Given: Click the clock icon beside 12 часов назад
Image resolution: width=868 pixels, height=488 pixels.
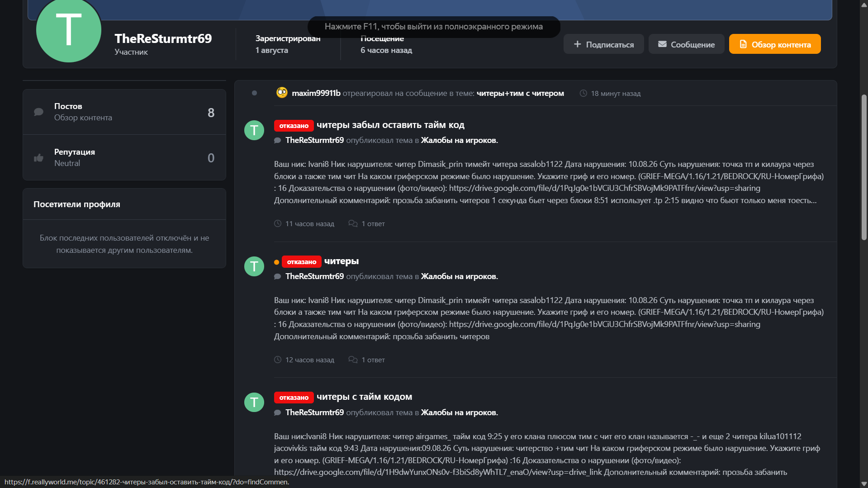Looking at the screenshot, I should pyautogui.click(x=278, y=360).
